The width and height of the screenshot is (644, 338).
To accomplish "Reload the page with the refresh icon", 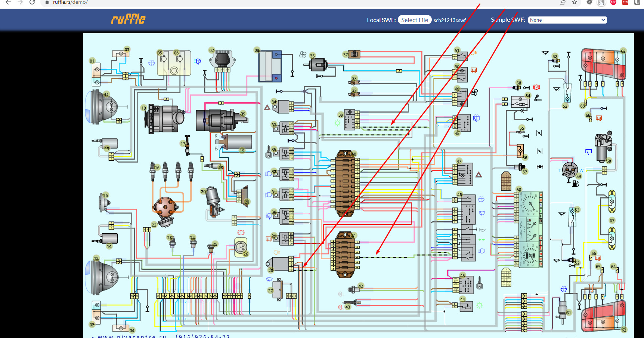I will [x=32, y=2].
